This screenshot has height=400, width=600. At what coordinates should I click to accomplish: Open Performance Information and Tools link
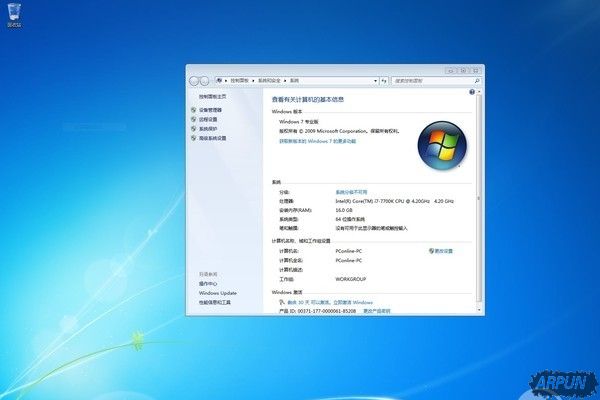215,302
